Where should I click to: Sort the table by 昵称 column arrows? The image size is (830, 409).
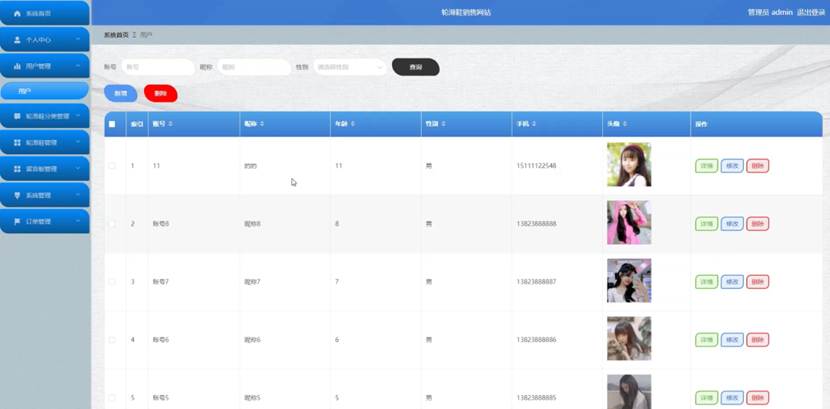[261, 124]
